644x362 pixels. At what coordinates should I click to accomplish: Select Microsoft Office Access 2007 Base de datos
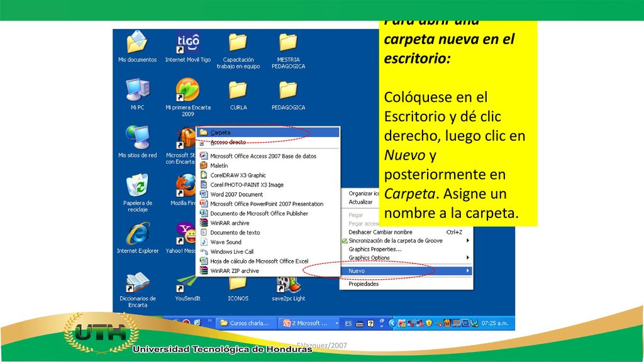pyautogui.click(x=268, y=156)
